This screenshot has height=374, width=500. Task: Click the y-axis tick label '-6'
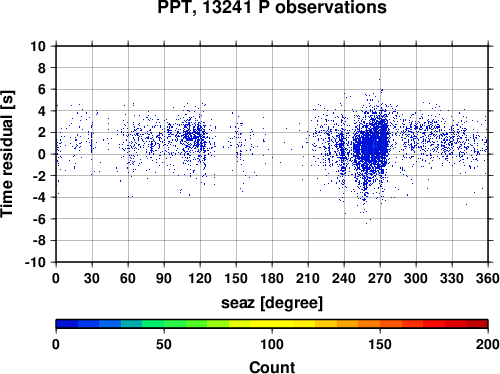click(40, 219)
